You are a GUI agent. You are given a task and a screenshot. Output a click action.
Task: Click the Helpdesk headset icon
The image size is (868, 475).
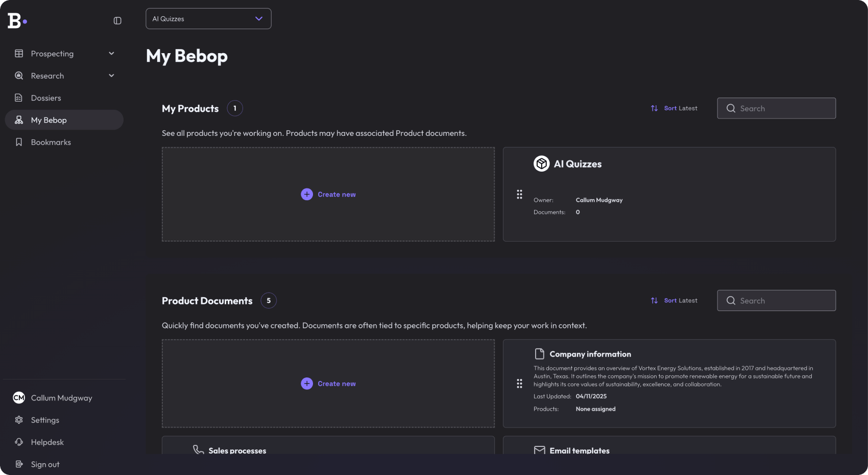19,442
